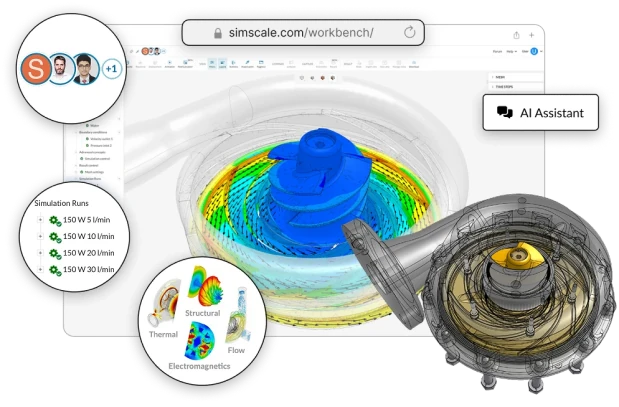Click the Electromagnetics analysis thumbnail
This screenshot has height=407, width=619.
click(201, 340)
